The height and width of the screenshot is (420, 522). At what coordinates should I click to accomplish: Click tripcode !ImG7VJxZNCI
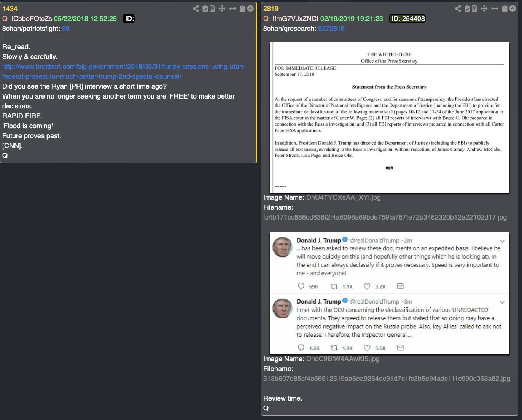click(296, 19)
